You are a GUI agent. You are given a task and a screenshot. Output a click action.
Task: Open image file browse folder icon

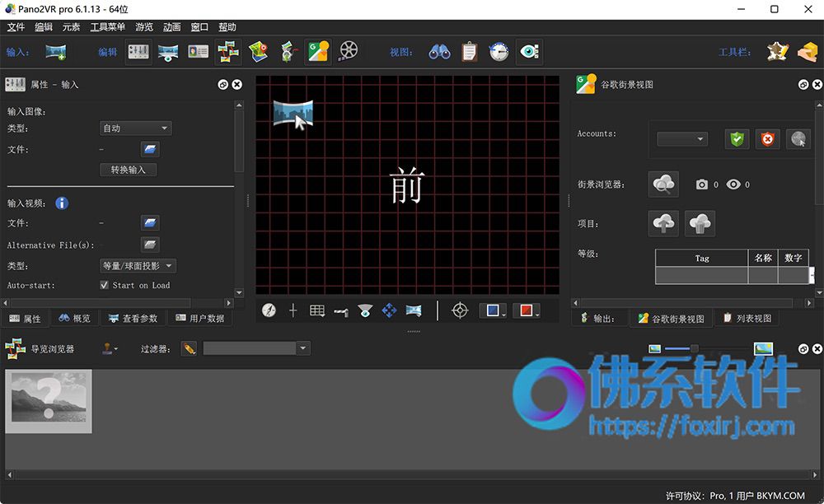150,150
